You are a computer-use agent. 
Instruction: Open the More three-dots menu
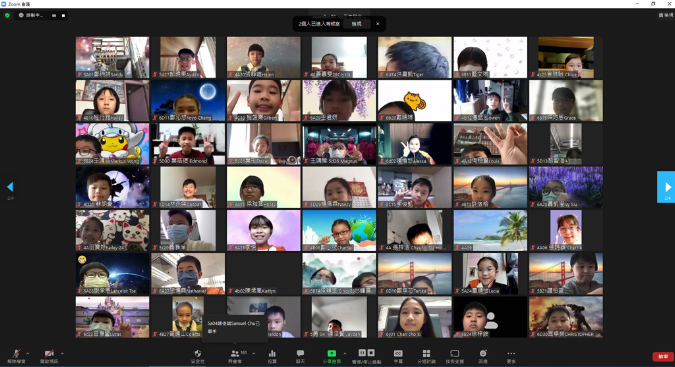click(511, 356)
